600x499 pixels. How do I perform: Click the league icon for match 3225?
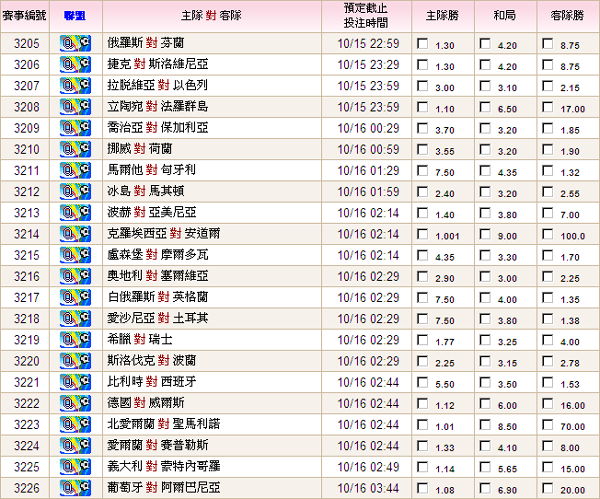pyautogui.click(x=75, y=467)
